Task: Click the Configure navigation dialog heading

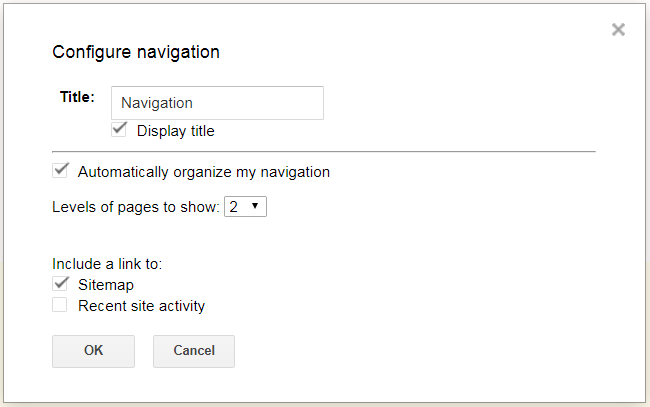Action: 136,52
